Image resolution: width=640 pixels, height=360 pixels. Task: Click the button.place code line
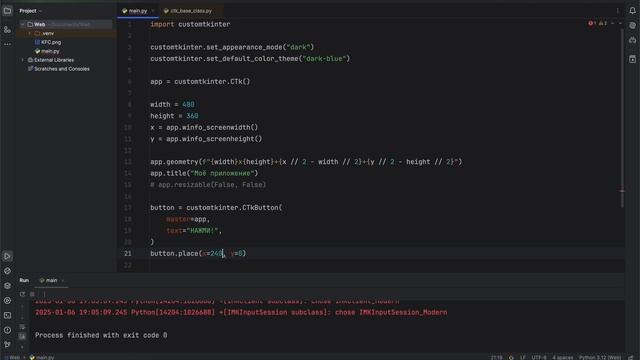(x=198, y=253)
